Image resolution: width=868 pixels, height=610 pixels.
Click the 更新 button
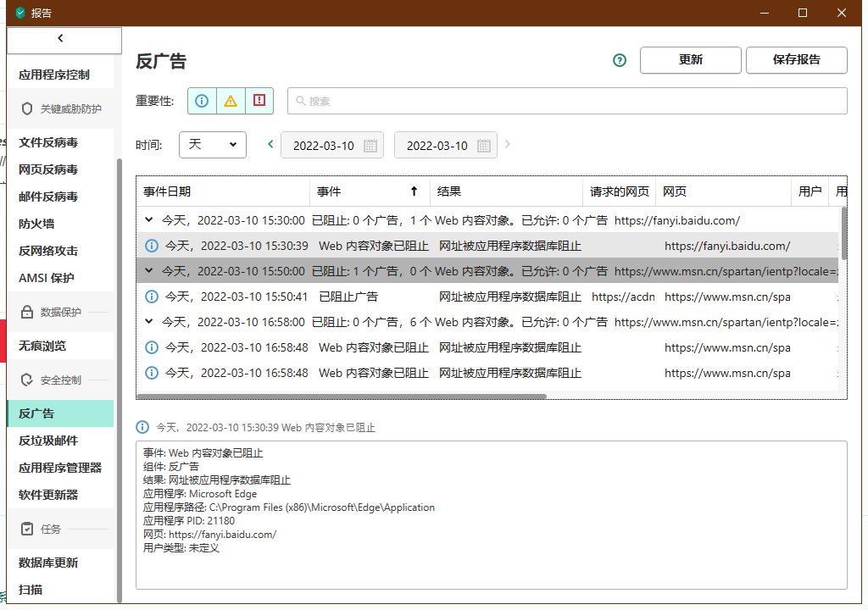click(691, 60)
